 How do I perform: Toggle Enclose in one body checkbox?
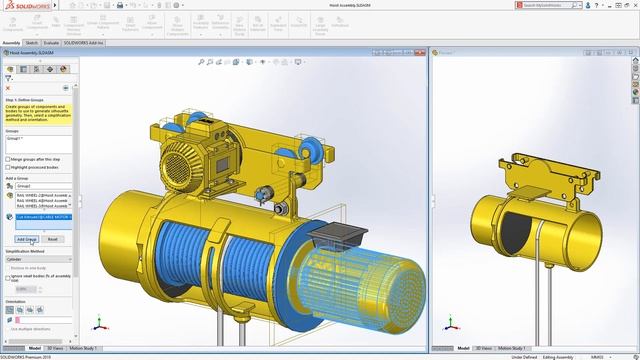click(x=8, y=268)
